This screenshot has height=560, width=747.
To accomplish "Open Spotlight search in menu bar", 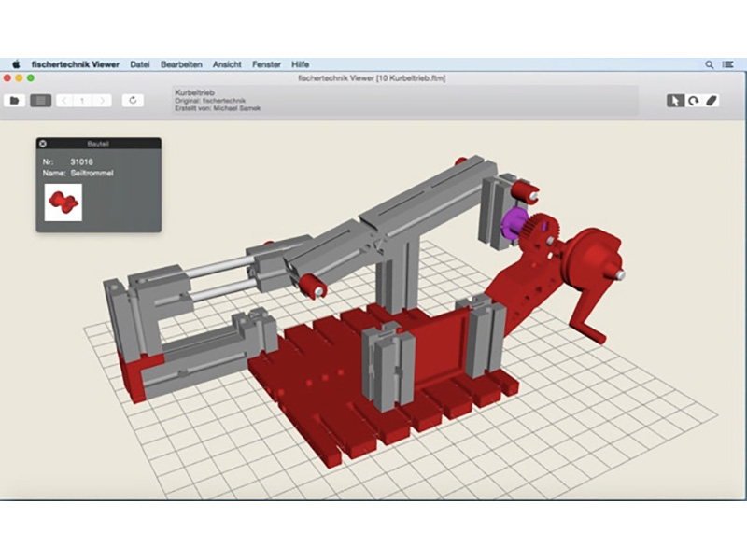I will click(x=710, y=64).
